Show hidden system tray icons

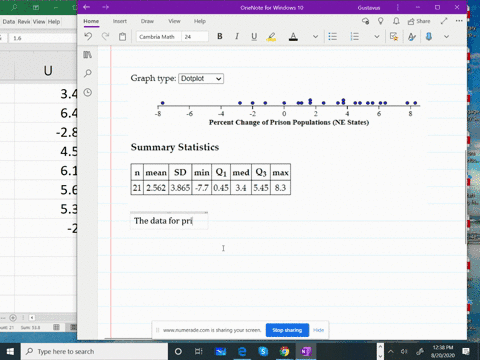tap(391, 351)
